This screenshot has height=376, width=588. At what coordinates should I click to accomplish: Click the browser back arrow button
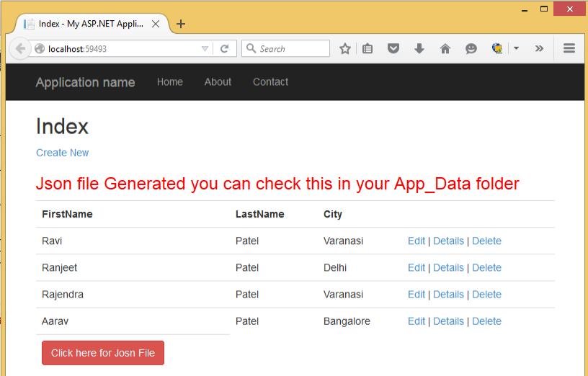[x=19, y=48]
